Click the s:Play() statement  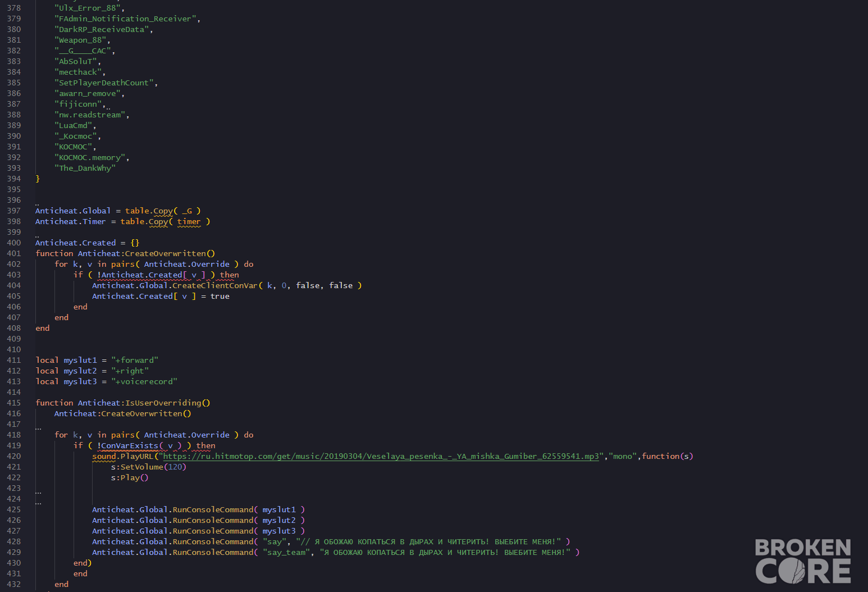coord(130,477)
